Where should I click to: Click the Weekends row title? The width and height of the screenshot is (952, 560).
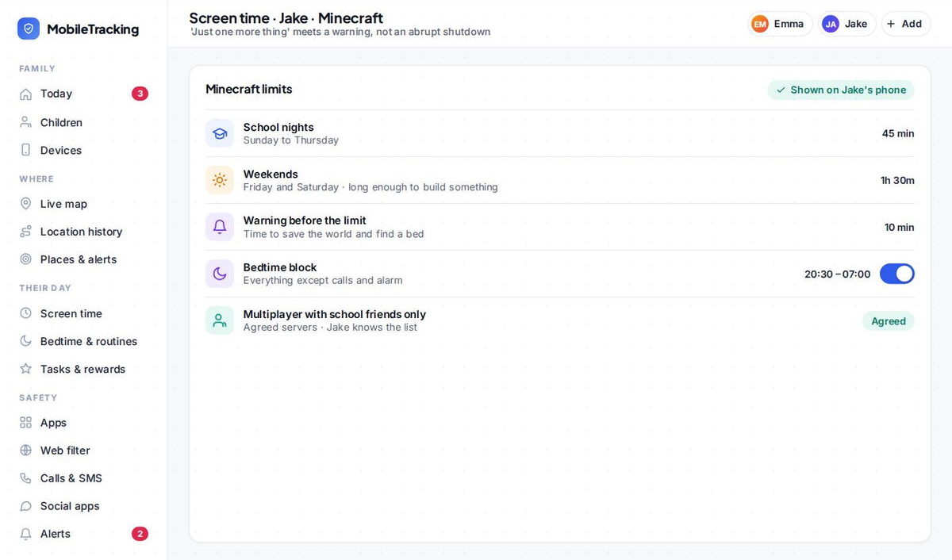[x=271, y=174]
